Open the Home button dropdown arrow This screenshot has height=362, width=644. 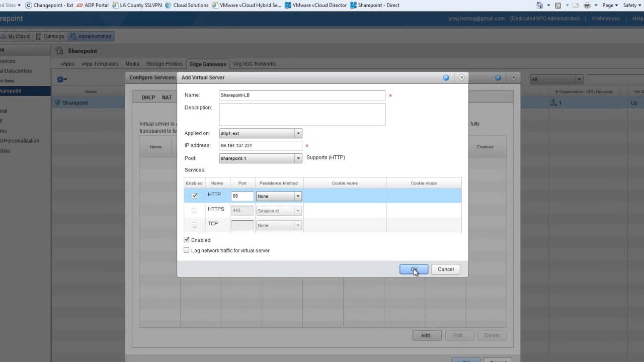click(x=548, y=6)
